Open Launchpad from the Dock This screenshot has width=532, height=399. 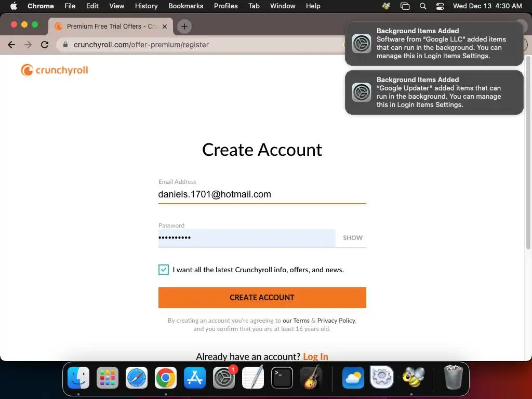coord(108,378)
